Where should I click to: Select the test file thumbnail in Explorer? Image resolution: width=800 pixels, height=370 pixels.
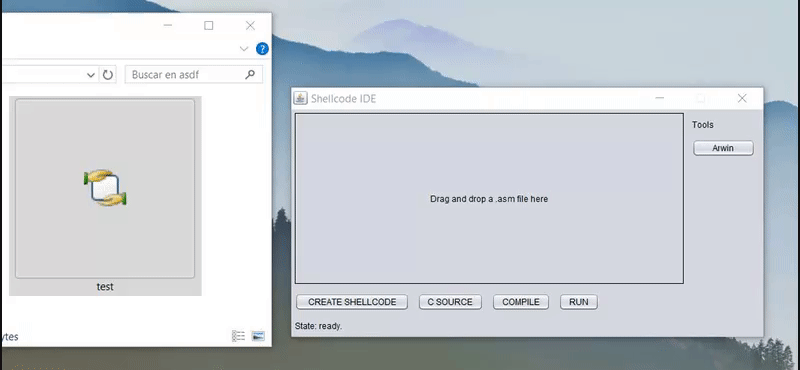pyautogui.click(x=105, y=188)
